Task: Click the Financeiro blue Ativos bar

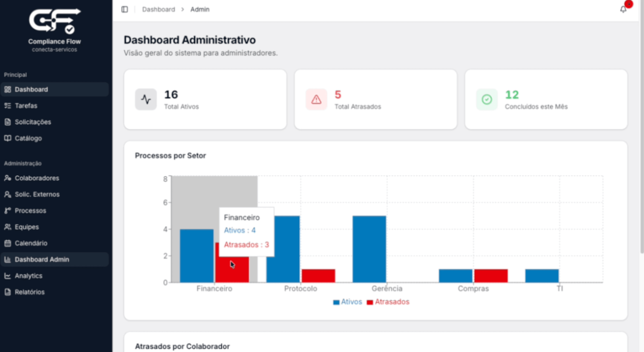Action: point(197,256)
